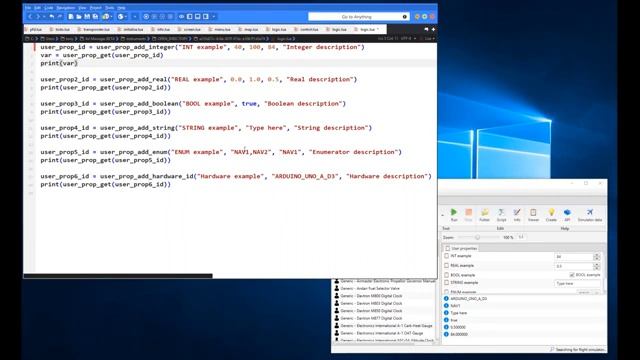640x360 pixels.
Task: Open the tab list dropdown at tab bar end
Action: [426, 29]
